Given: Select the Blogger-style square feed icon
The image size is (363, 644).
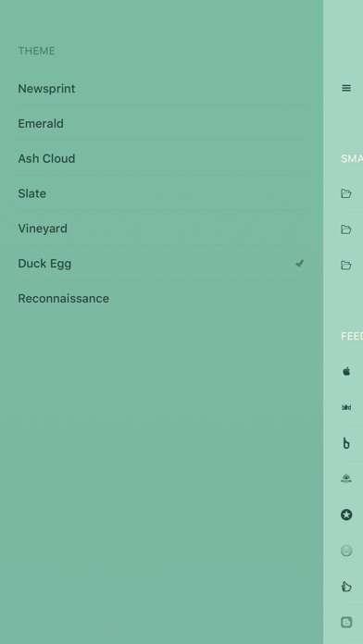Looking at the screenshot, I should [346, 622].
